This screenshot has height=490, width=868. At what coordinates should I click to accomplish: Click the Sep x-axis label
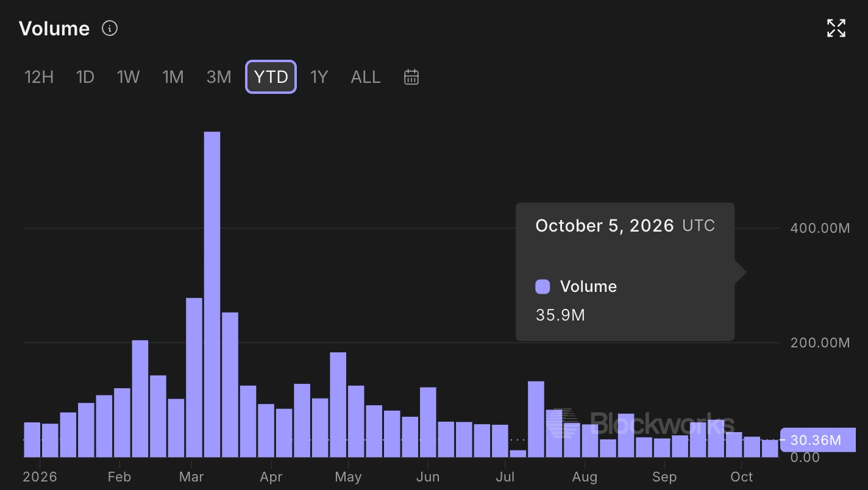664,477
